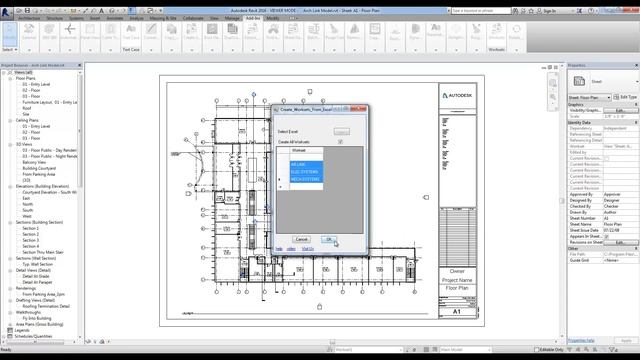Click OK in the Create Worksets dialog
Viewport: 640px width, 360px height.
point(329,240)
